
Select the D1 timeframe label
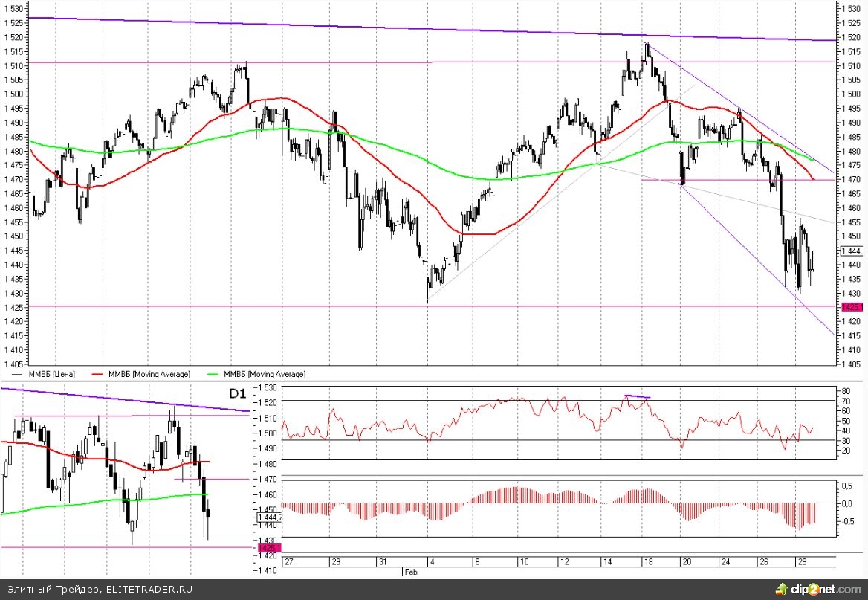(237, 392)
